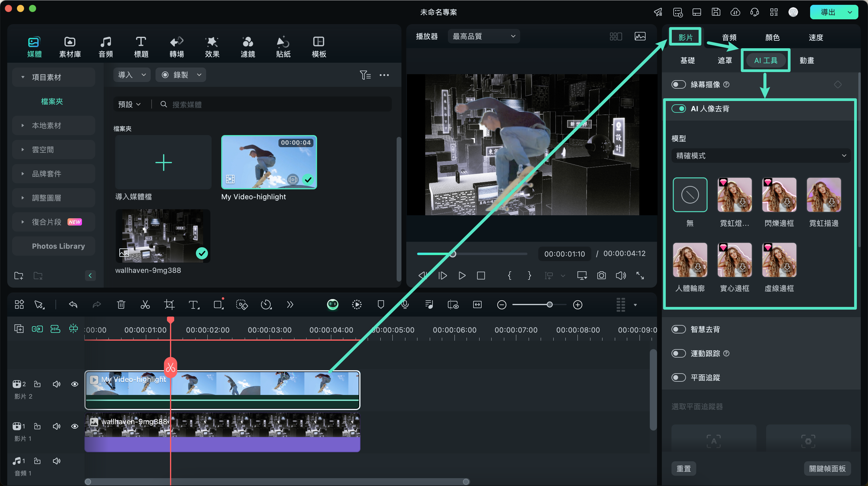868x486 pixels.
Task: Click the player volume speaker icon
Action: click(x=621, y=276)
